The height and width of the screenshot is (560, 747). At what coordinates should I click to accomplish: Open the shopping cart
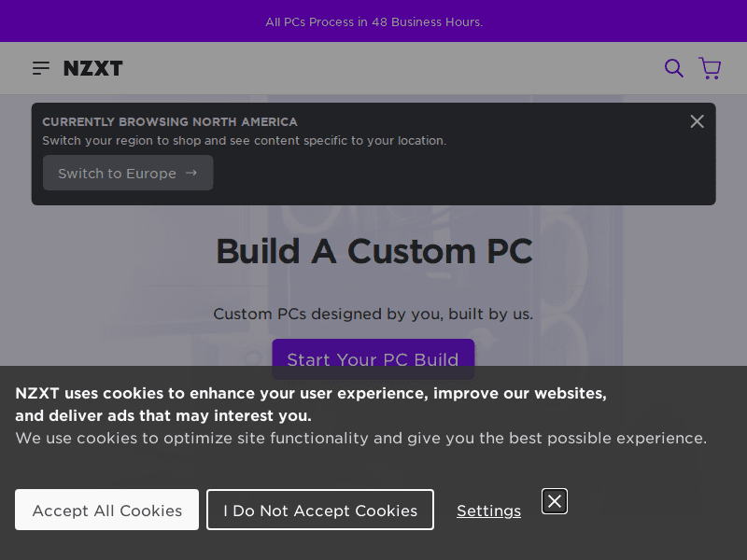pyautogui.click(x=710, y=68)
